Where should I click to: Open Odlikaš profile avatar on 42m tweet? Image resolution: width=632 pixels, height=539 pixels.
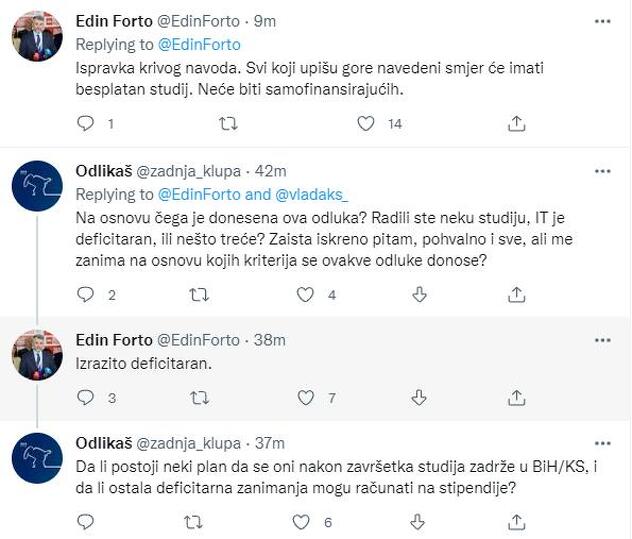[37, 188]
